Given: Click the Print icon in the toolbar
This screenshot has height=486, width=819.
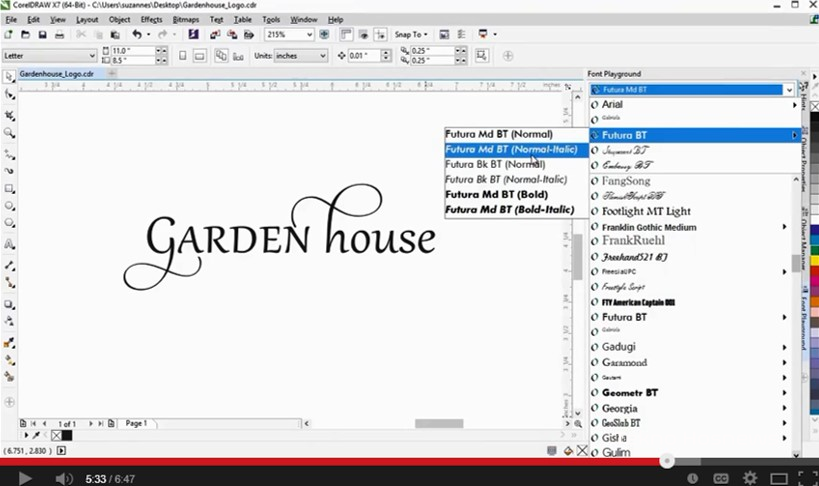Looking at the screenshot, I should 60,34.
